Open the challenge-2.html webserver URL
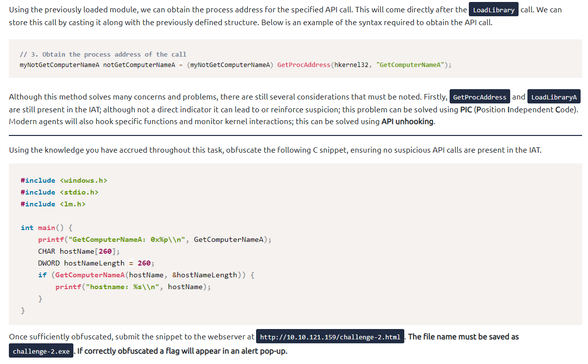588x364 pixels. point(330,337)
